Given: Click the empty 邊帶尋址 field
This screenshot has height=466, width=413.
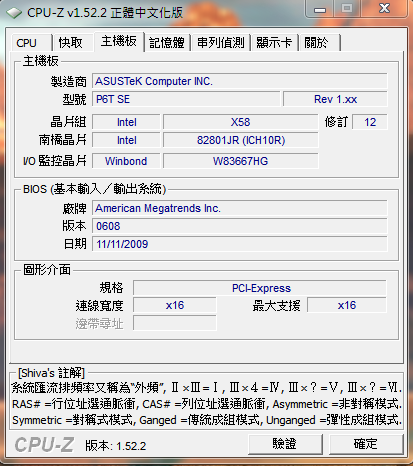Looking at the screenshot, I should [x=175, y=323].
